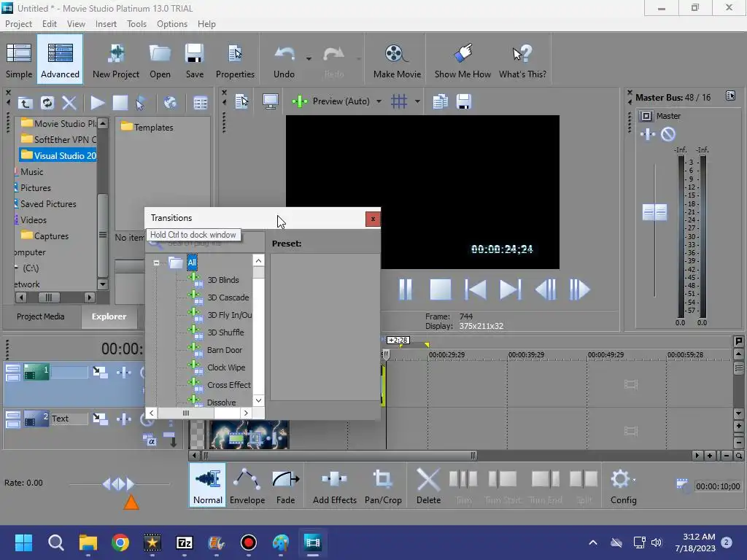The width and height of the screenshot is (747, 560).
Task: Start preview of selected Explorer file
Action: click(x=98, y=102)
